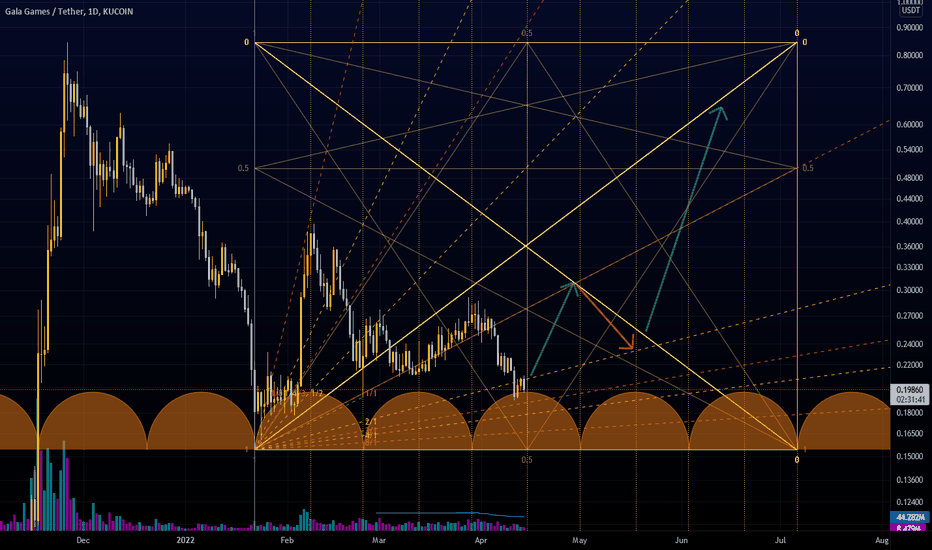Click the chart title Gala Games / Tether, 1D, KUCOIN
The image size is (932, 550).
(69, 11)
